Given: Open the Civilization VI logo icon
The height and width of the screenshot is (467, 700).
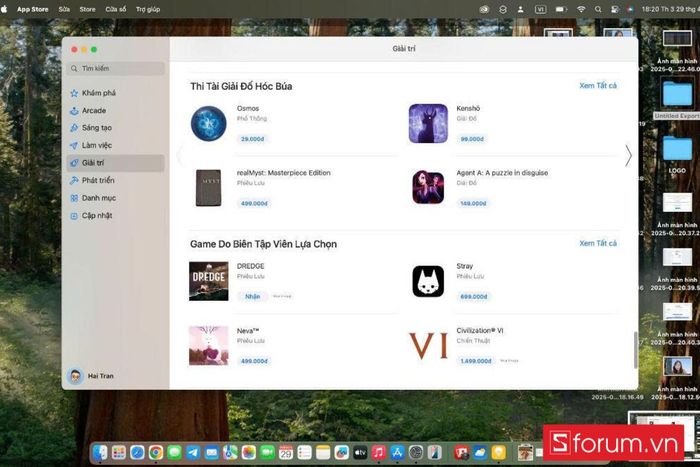Looking at the screenshot, I should [428, 346].
